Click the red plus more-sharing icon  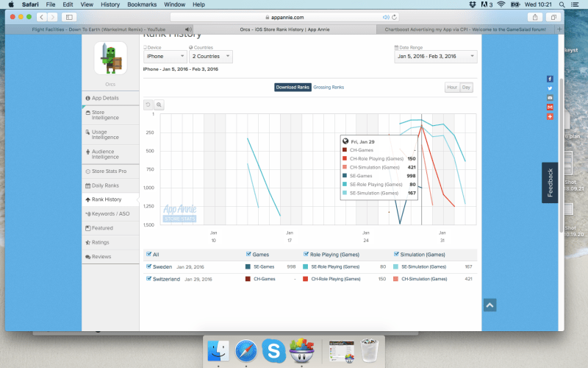pos(550,117)
